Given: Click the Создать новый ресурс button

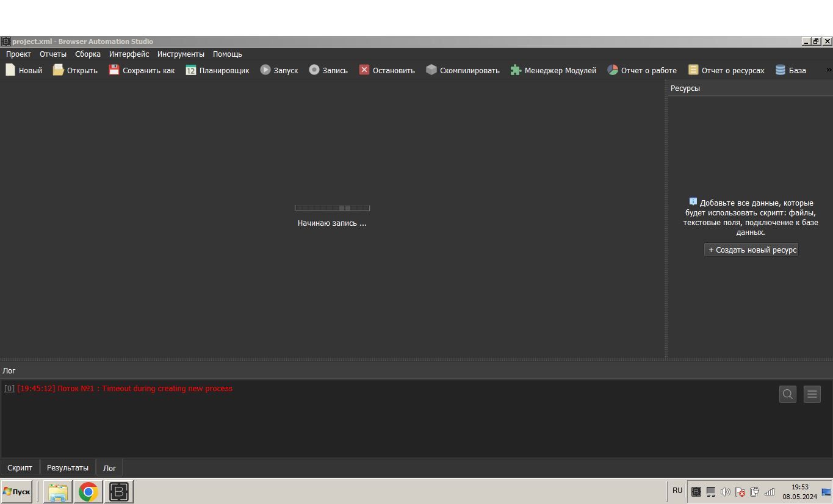Looking at the screenshot, I should coord(751,250).
